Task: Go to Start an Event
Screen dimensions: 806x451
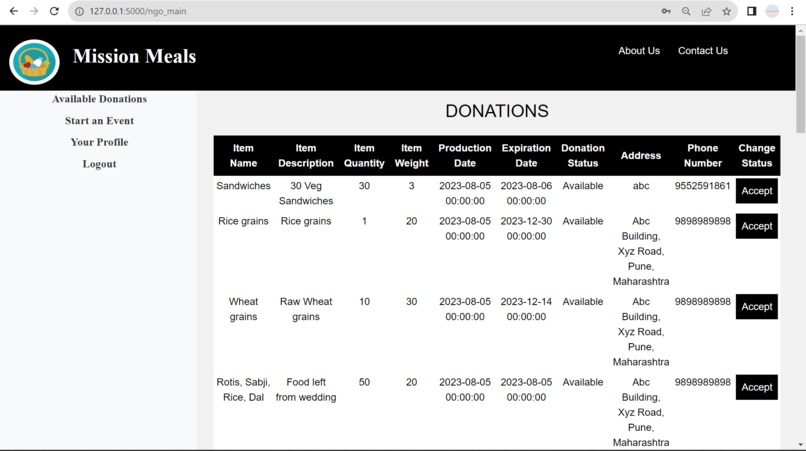Action: pos(99,121)
